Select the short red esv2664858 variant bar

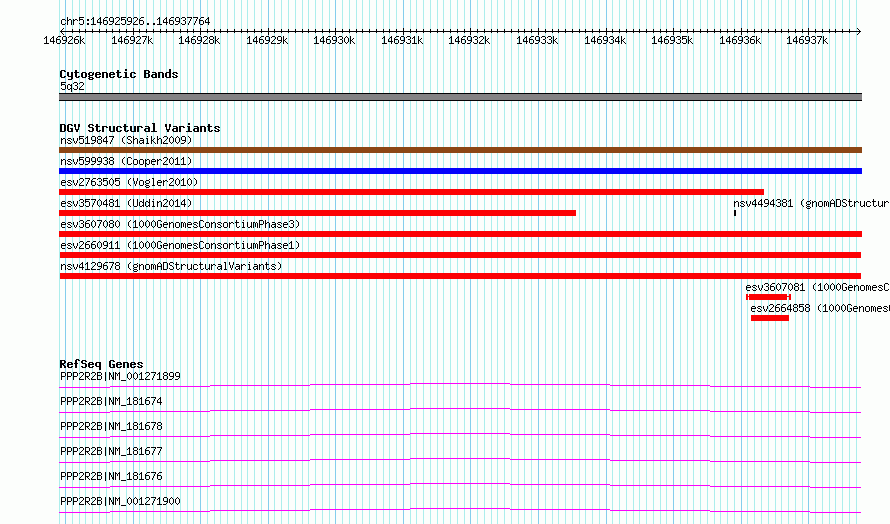[770, 318]
